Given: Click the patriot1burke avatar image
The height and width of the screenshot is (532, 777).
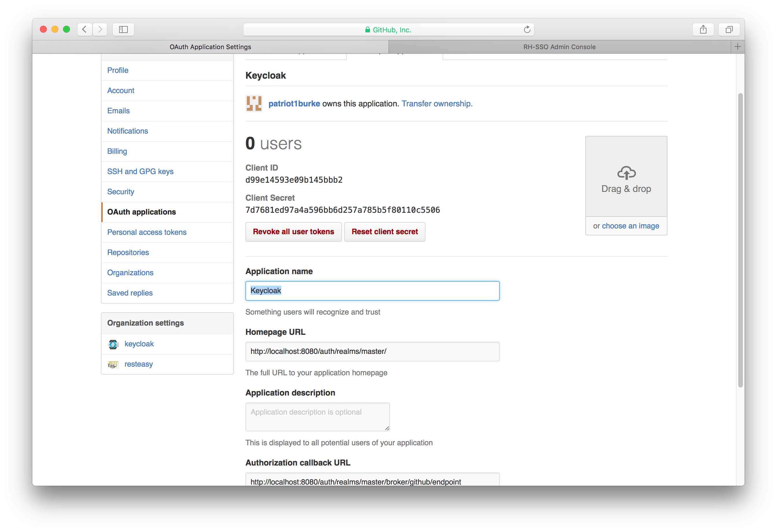Looking at the screenshot, I should point(254,103).
